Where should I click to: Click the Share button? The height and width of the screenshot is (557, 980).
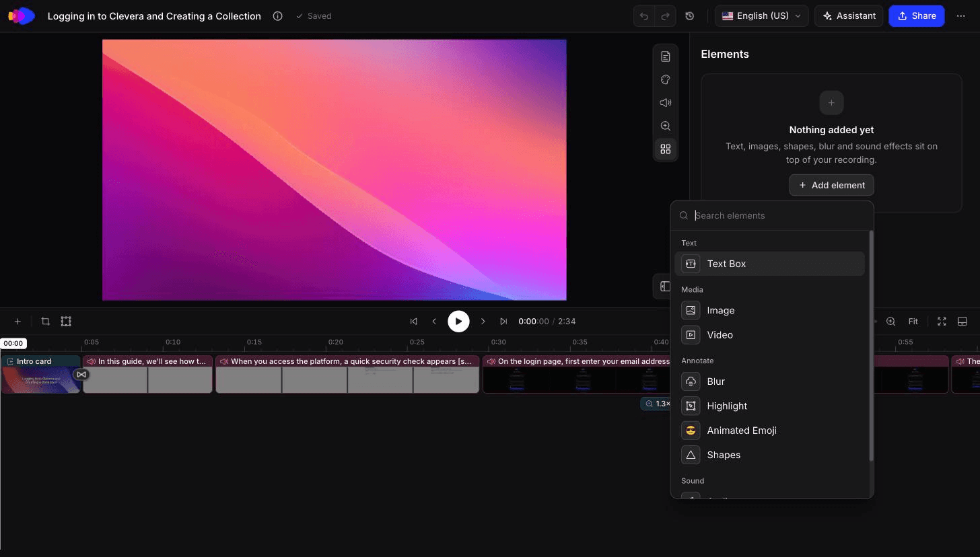tap(916, 16)
